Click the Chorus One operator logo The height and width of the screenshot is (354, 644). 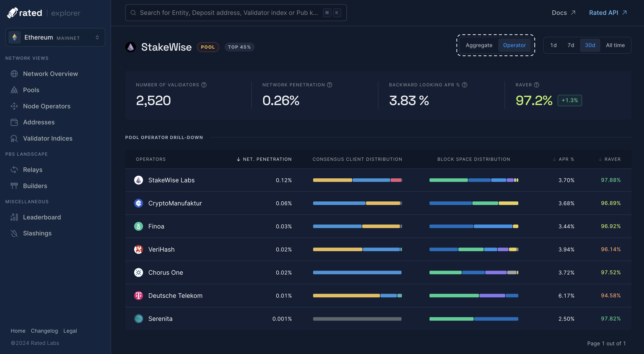[x=138, y=272]
